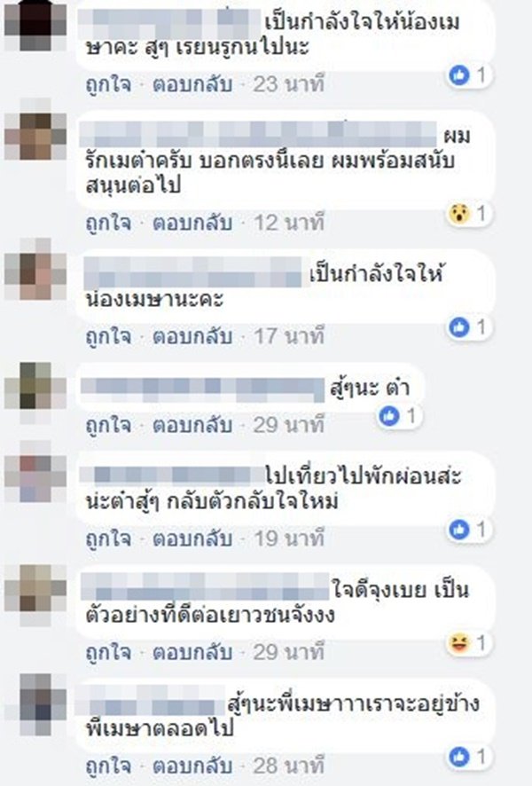Click ถูกใจ under the 19 นาที comment

click(x=109, y=538)
